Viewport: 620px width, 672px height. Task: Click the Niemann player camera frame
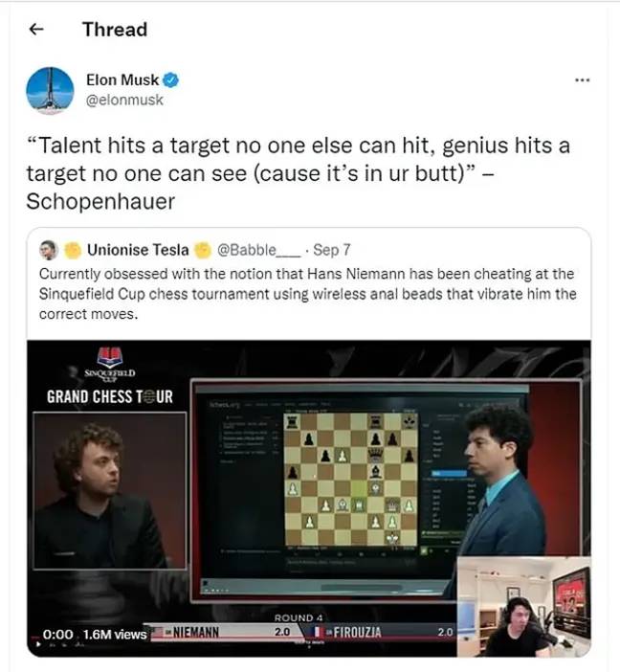click(110, 491)
